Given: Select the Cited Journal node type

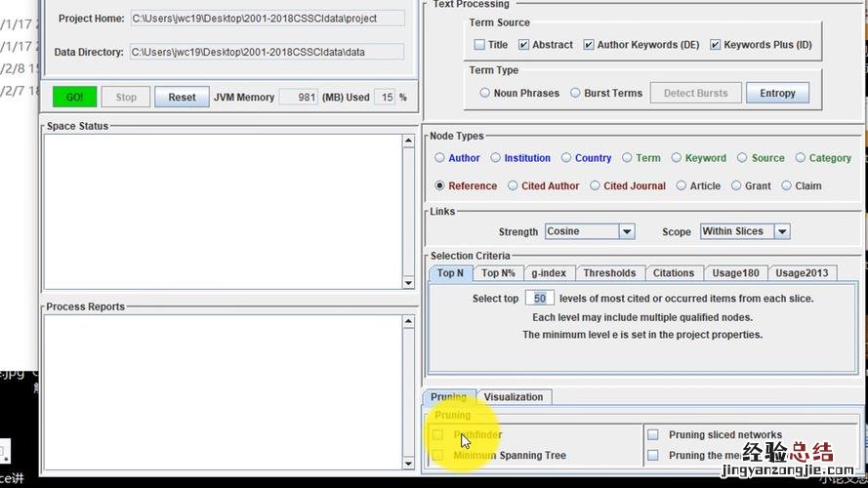Looking at the screenshot, I should click(595, 186).
